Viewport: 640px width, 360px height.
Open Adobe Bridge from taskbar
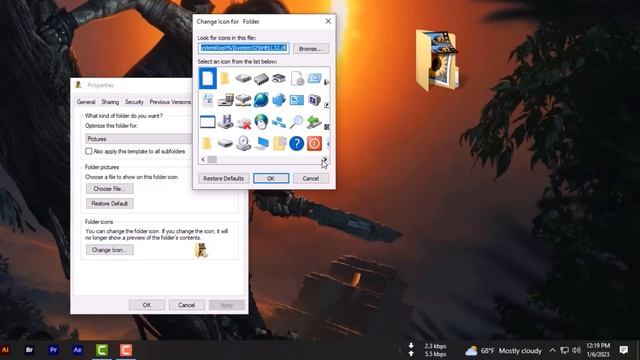[x=29, y=350]
